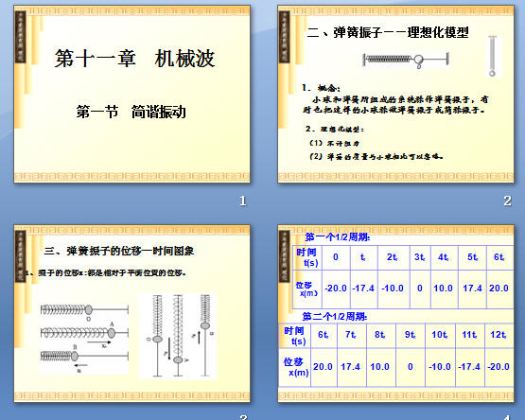The width and height of the screenshot is (525, 420).
Task: Click the slide number 1 label
Action: pos(243,201)
